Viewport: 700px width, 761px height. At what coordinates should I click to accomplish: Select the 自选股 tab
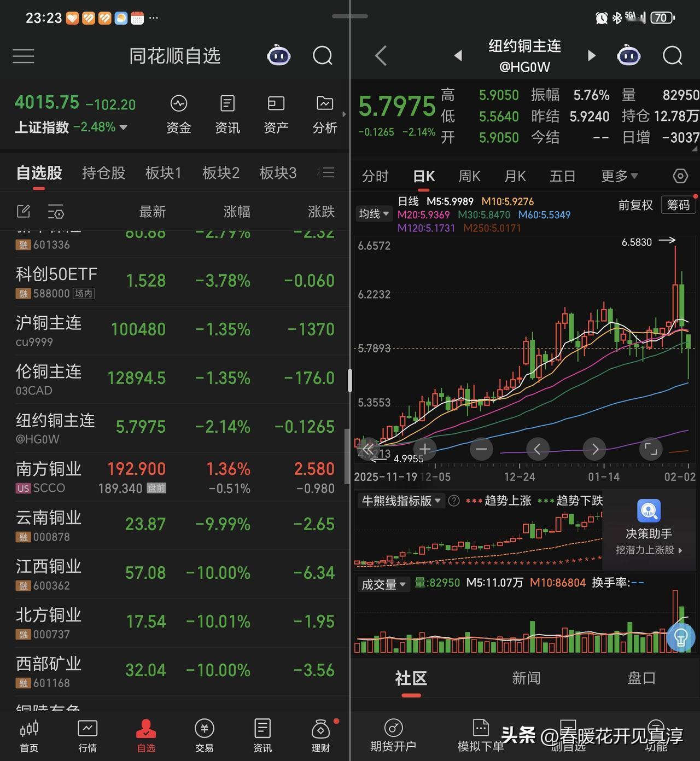pyautogui.click(x=39, y=173)
